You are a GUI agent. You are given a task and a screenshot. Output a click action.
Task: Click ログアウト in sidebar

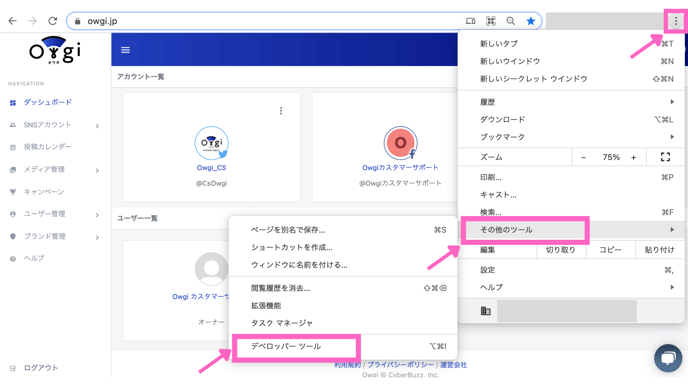point(41,368)
